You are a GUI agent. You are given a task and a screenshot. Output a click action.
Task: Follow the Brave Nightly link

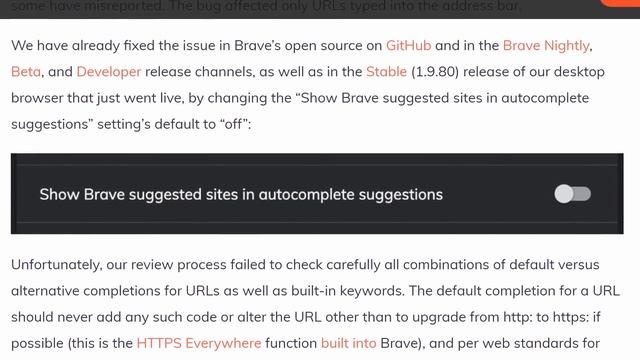546,45
